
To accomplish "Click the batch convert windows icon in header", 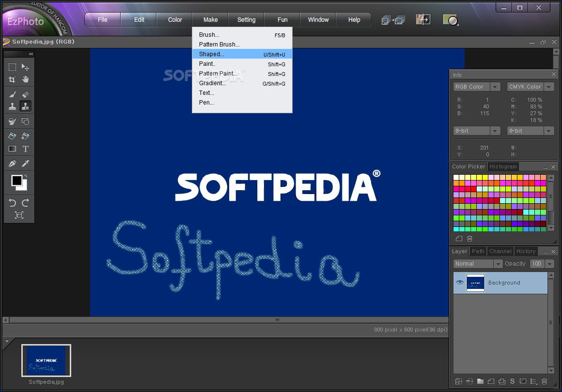I will 393,20.
